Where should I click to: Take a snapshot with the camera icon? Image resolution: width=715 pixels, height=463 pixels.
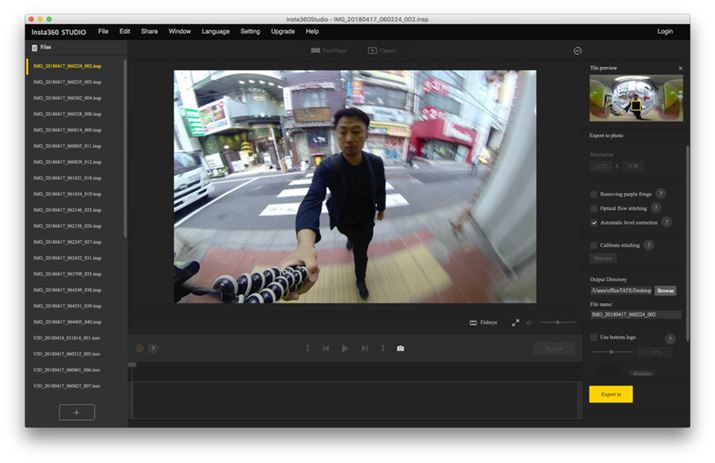pos(400,349)
